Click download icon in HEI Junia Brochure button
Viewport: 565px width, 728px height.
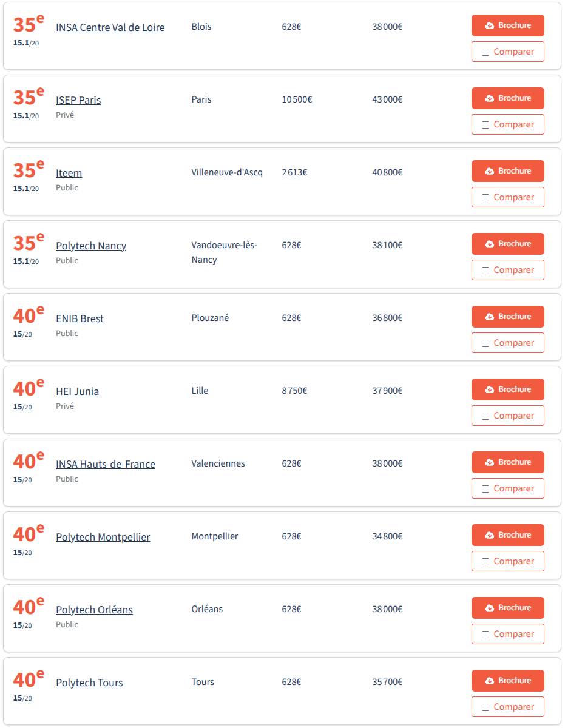[490, 390]
